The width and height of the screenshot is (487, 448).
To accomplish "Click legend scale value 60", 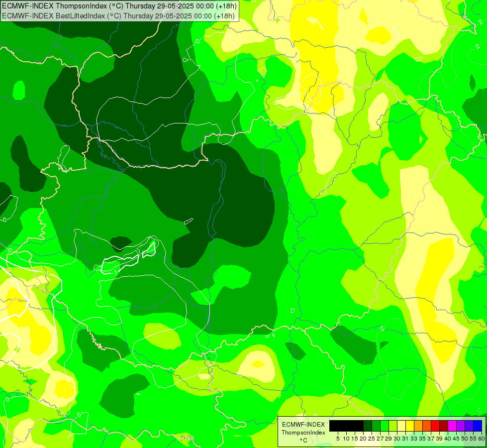I will coord(482,439).
